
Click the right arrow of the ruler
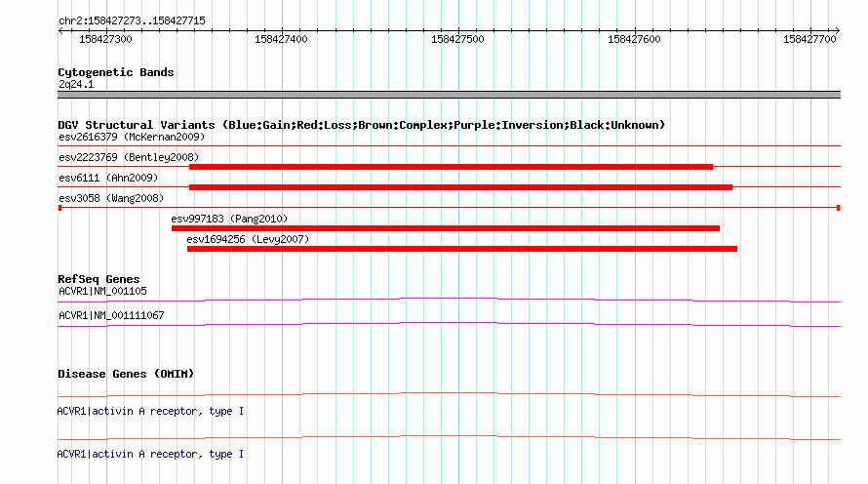tap(838, 30)
